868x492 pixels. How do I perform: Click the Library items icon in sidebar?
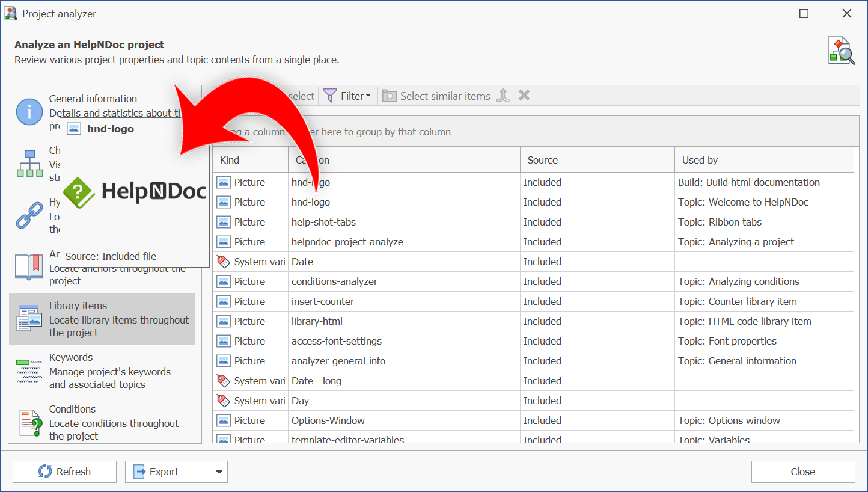[29, 319]
